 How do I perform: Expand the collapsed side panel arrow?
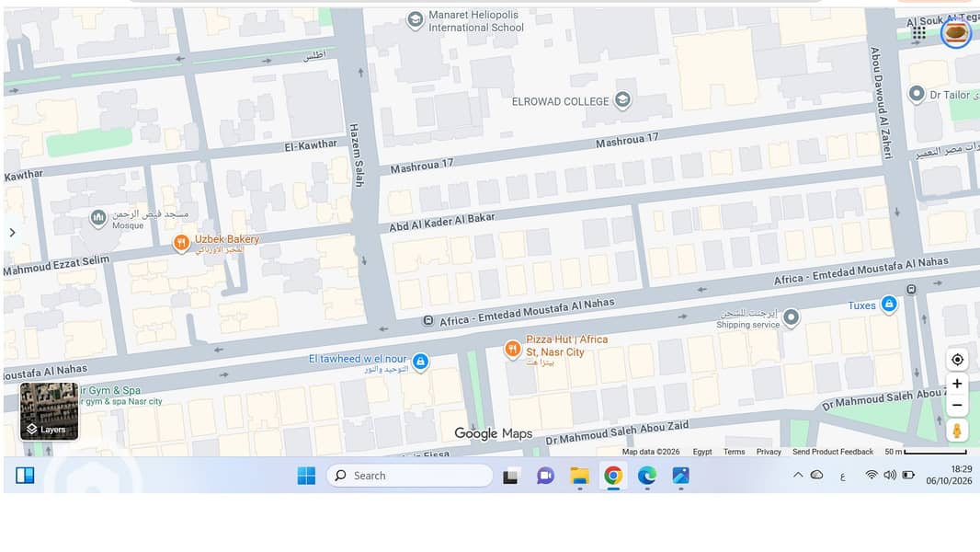tap(12, 233)
